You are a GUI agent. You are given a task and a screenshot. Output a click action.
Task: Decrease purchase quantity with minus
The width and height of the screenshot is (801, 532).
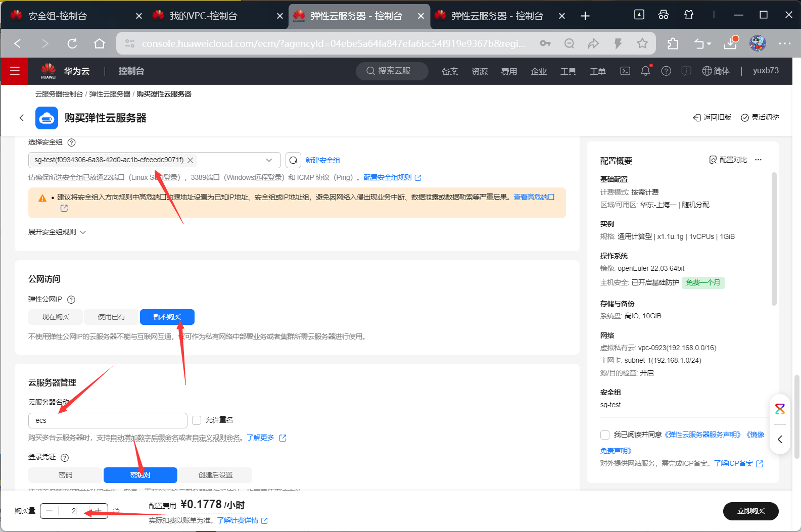pos(49,511)
